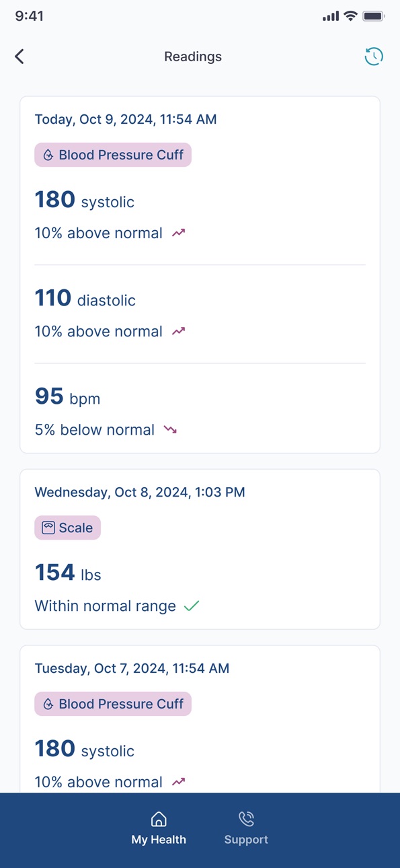
Task: Switch to the Support tab
Action: tap(246, 828)
